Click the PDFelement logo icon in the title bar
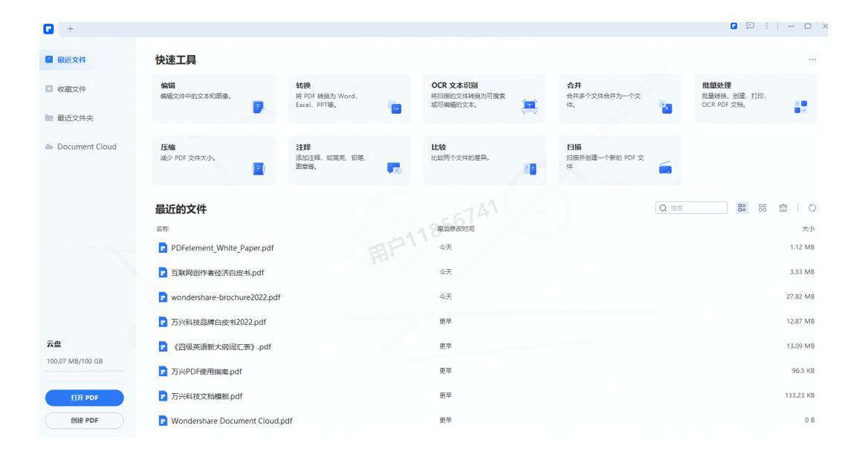The image size is (868, 460). click(x=49, y=29)
